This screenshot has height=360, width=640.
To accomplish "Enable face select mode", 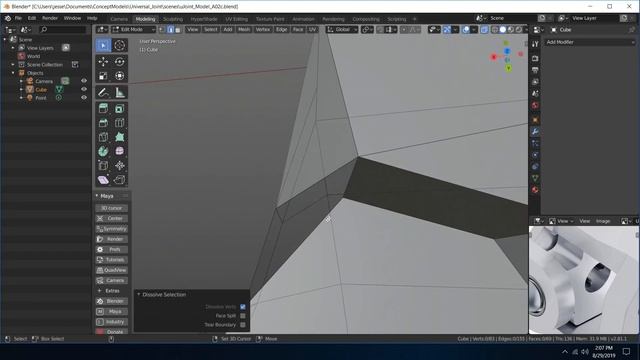I will tap(178, 29).
